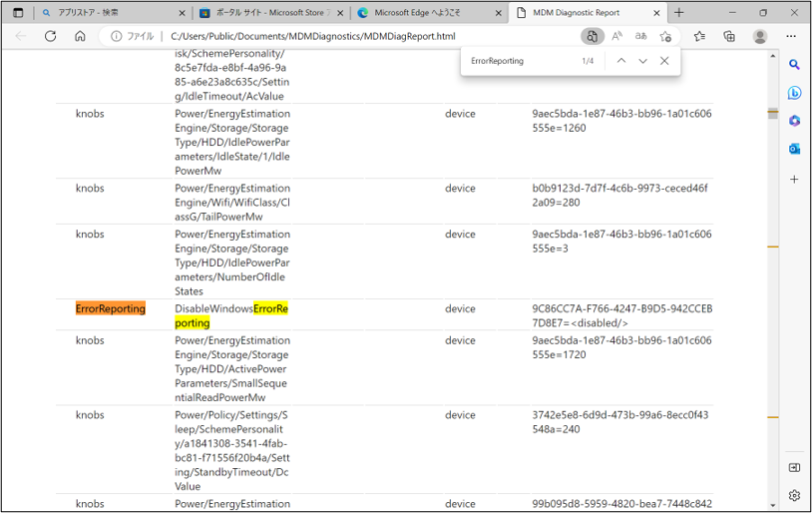Go to the home page icon
The width and height of the screenshot is (812, 513).
tap(80, 36)
